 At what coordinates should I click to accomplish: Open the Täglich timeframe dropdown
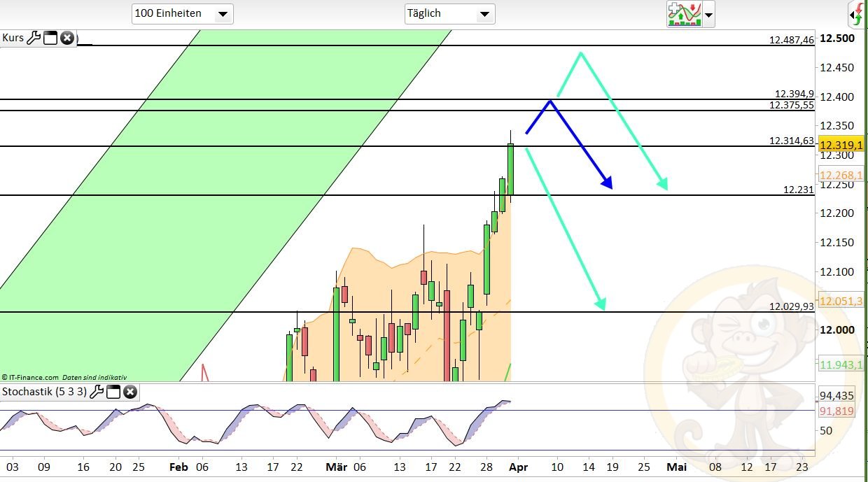coord(449,13)
